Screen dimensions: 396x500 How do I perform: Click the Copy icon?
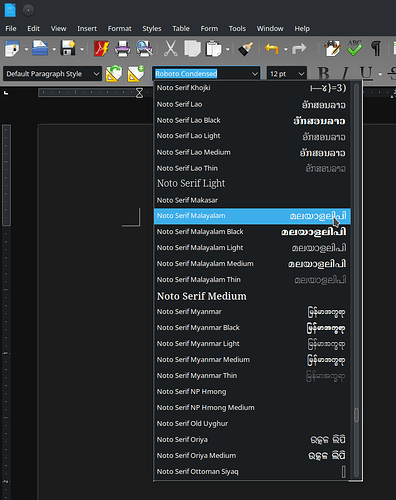192,49
